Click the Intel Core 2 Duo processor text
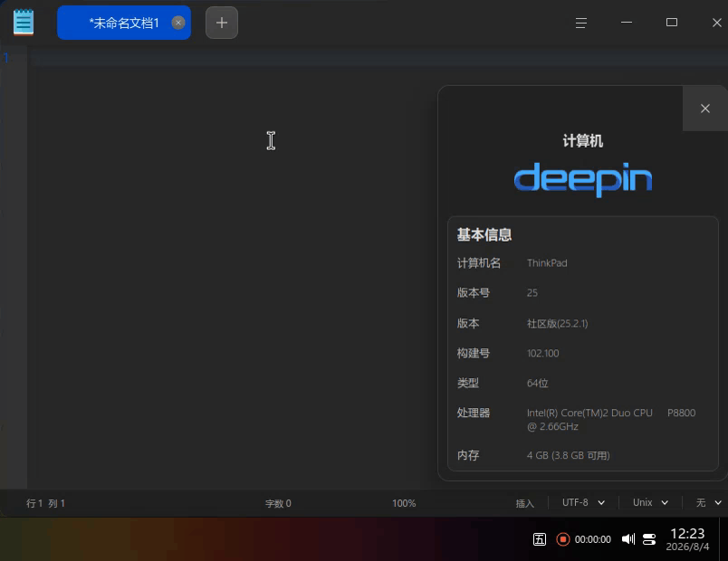The image size is (728, 561). point(611,420)
